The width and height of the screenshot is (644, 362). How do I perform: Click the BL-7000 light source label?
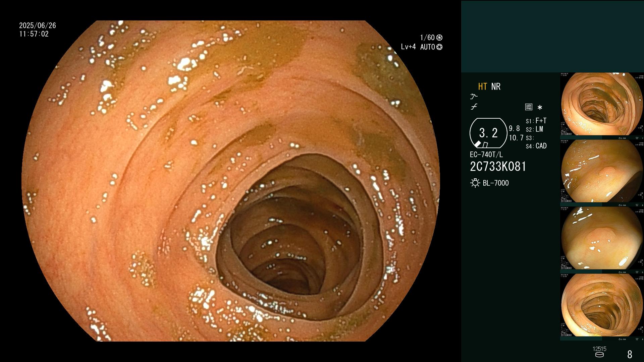coord(496,183)
